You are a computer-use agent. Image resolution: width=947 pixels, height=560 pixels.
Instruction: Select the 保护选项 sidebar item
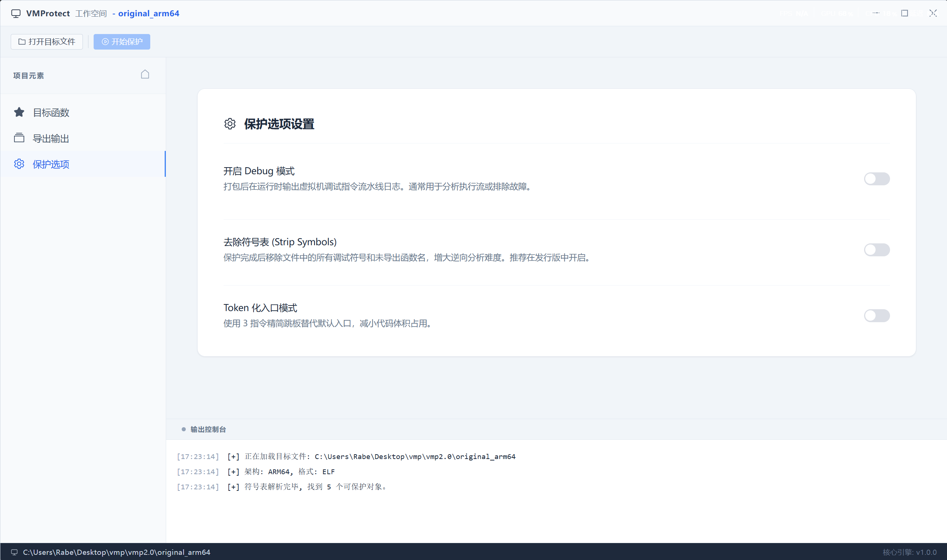83,164
